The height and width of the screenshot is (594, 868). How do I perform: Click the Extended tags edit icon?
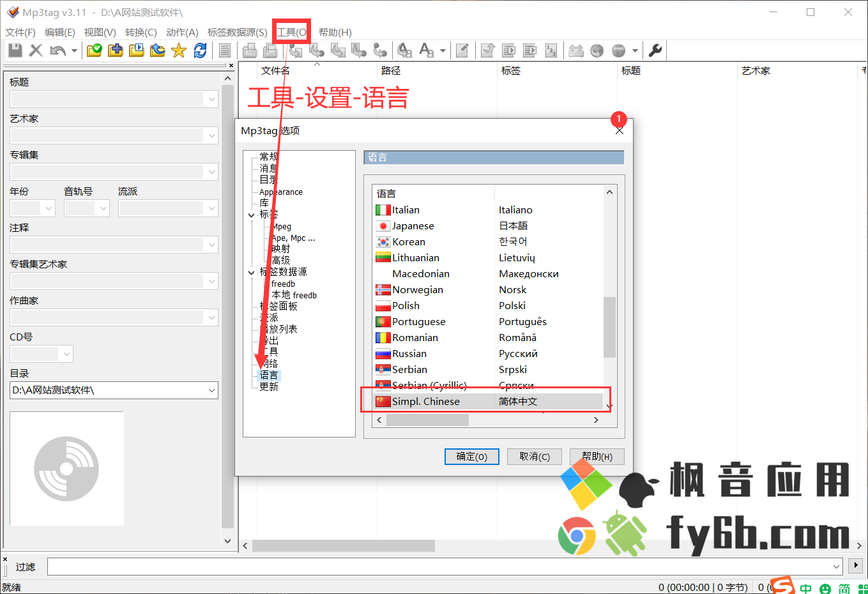(x=463, y=50)
